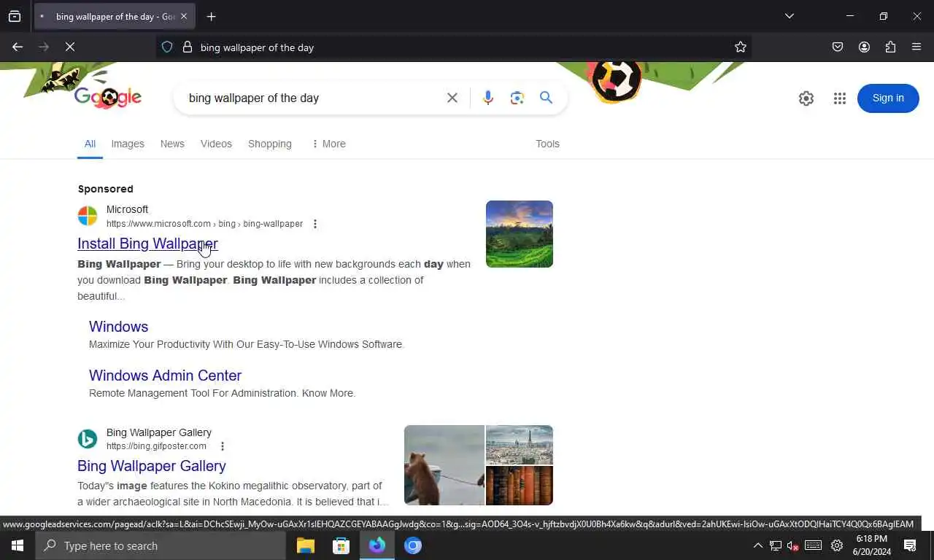Image resolution: width=934 pixels, height=560 pixels.
Task: Launch Chromium from taskbar
Action: point(413,545)
